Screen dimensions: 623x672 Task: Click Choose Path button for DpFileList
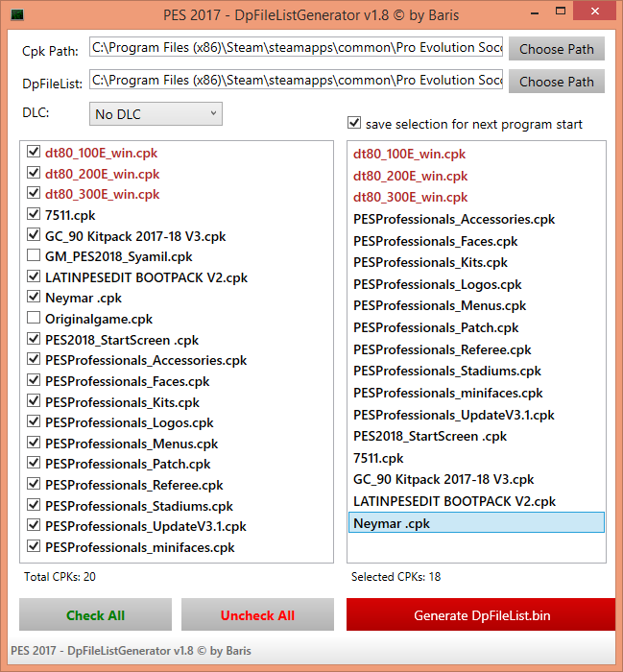coord(557,82)
